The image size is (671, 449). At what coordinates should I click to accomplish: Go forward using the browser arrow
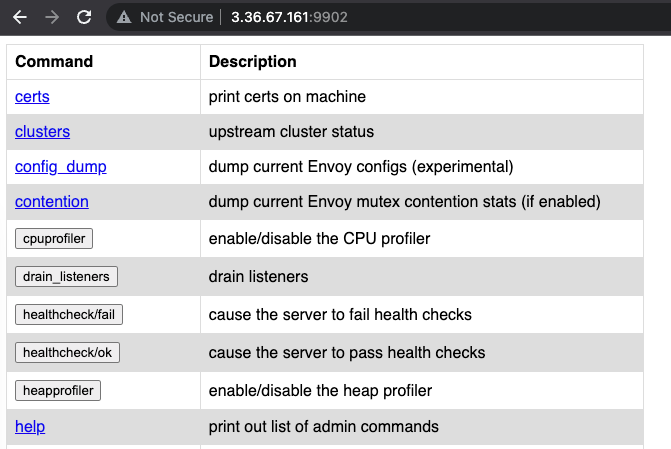pos(52,17)
